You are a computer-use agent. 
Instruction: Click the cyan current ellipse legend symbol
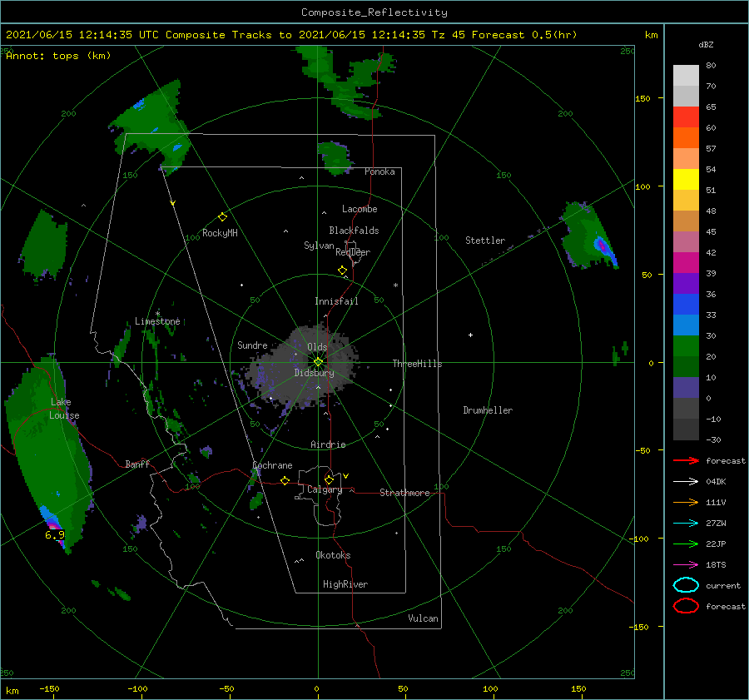[686, 585]
